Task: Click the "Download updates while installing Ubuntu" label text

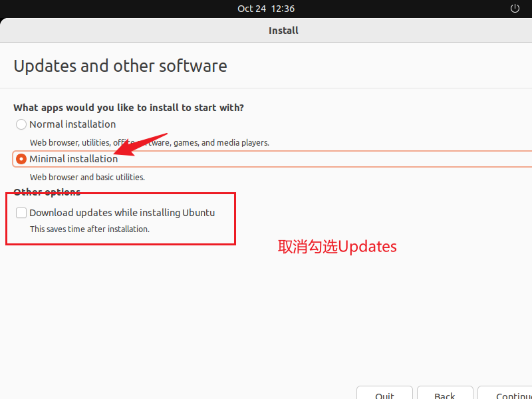Action: click(x=122, y=213)
